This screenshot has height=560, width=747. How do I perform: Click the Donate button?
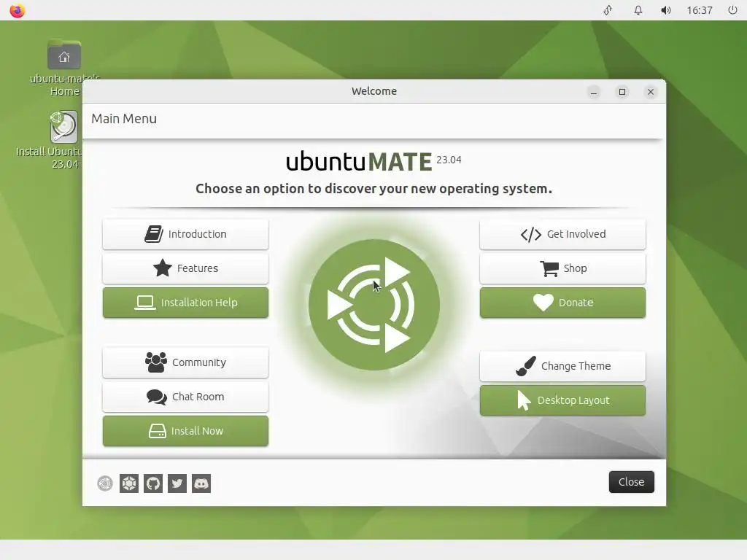click(x=562, y=303)
